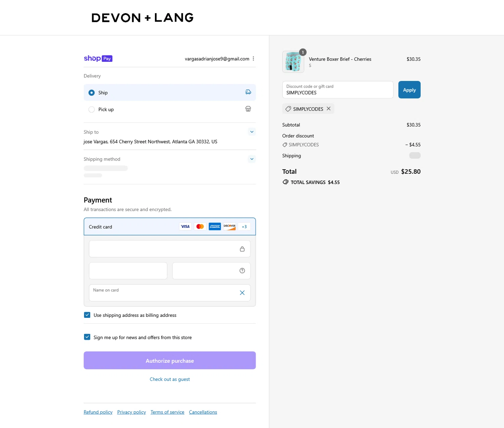This screenshot has width=504, height=428.
Task: Open the security code help question mark
Action: pos(242,271)
